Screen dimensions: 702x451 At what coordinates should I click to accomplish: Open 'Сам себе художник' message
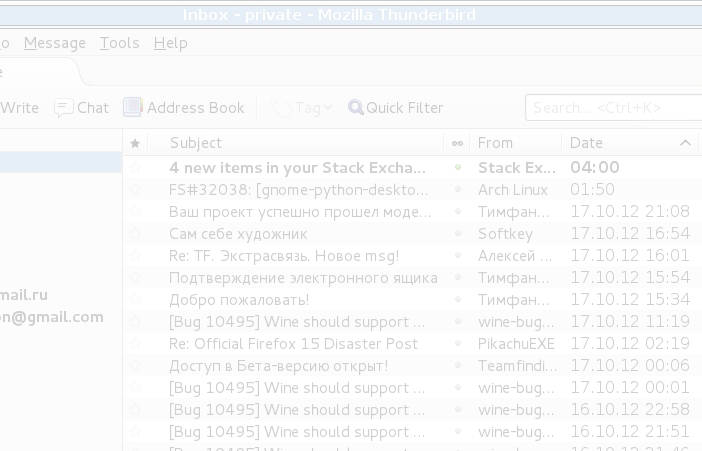(x=238, y=234)
